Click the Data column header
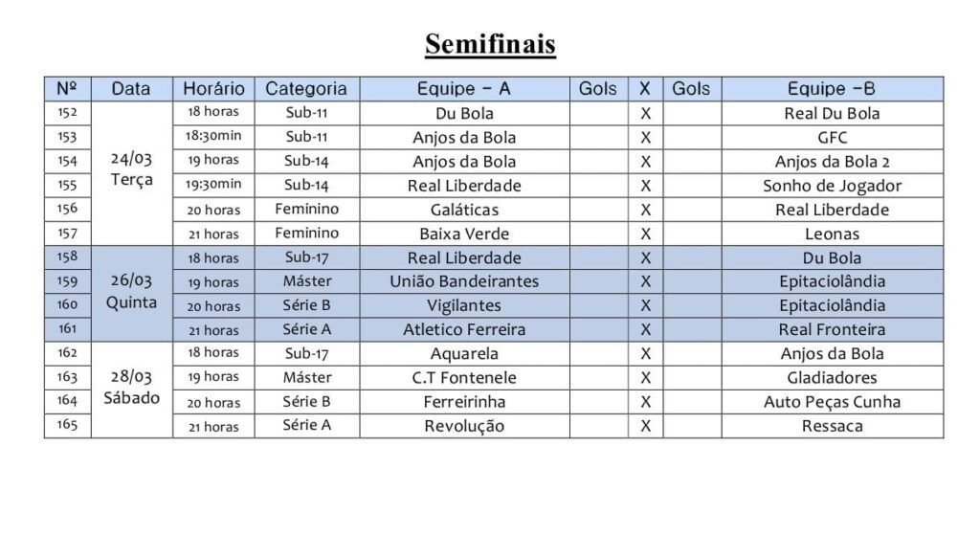The width and height of the screenshot is (980, 535). click(x=131, y=89)
